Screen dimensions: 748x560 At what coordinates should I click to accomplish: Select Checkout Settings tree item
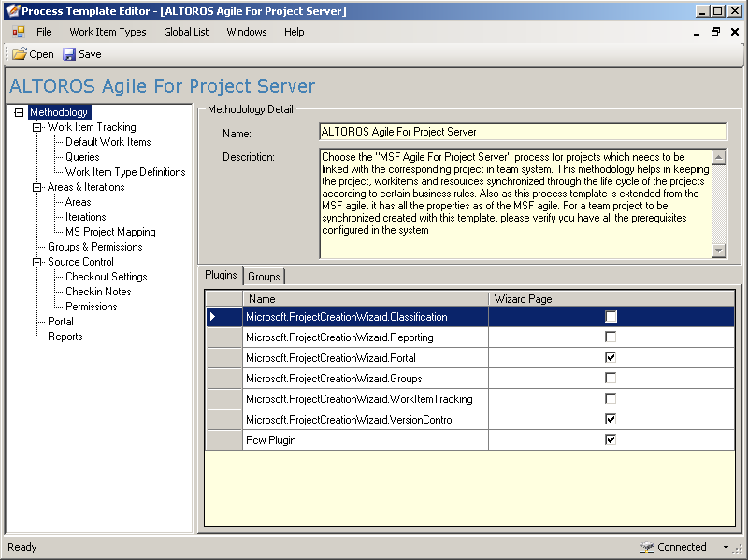click(107, 277)
